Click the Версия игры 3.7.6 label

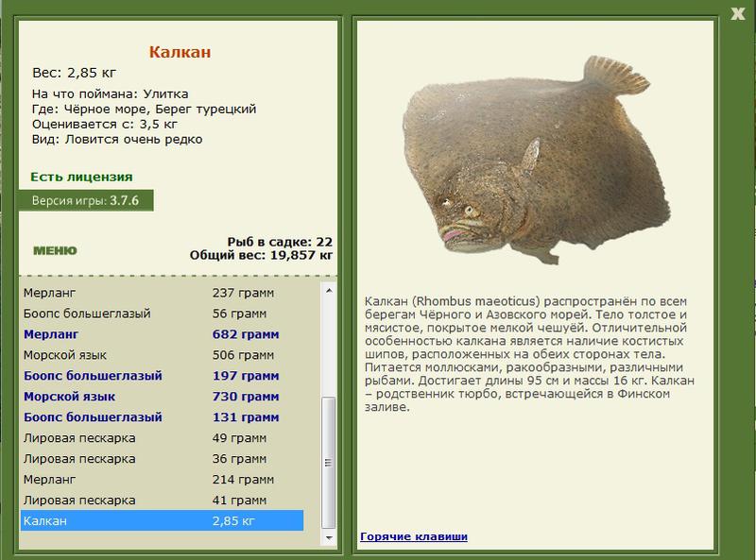[x=85, y=201]
